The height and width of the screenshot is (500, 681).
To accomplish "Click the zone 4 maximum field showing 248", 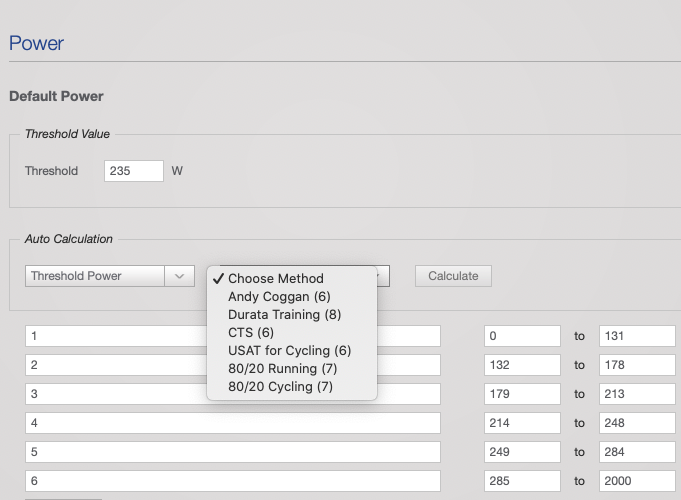I will pos(637,424).
